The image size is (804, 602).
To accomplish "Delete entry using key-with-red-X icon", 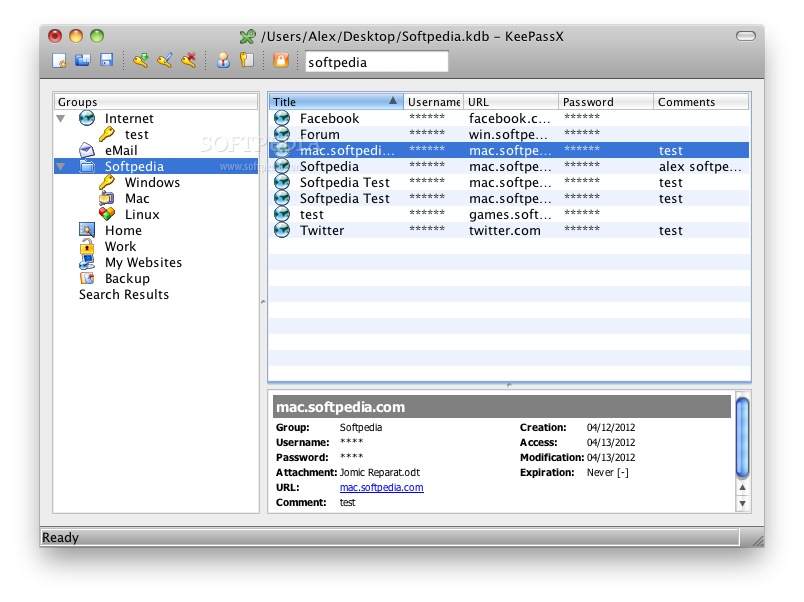I will pyautogui.click(x=188, y=61).
